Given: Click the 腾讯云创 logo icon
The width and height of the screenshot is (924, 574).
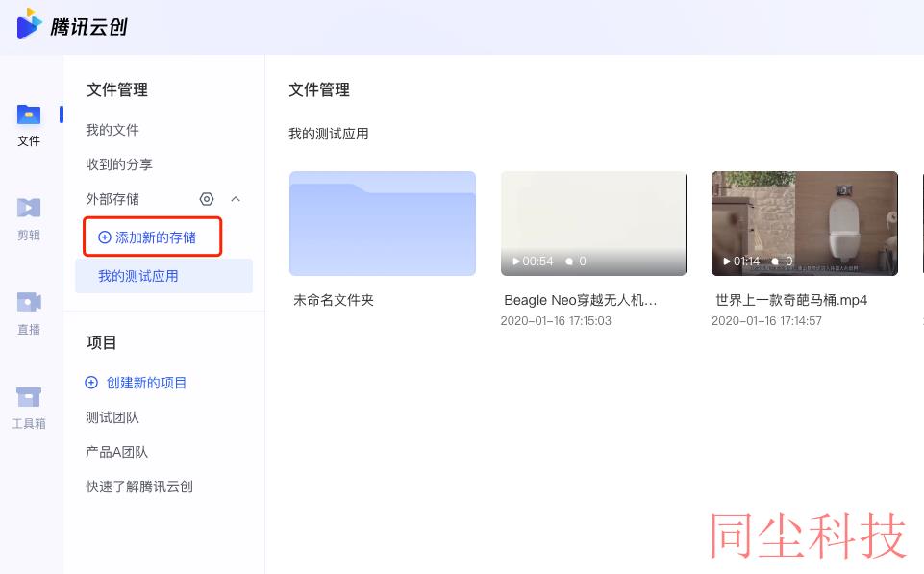Looking at the screenshot, I should (30, 24).
